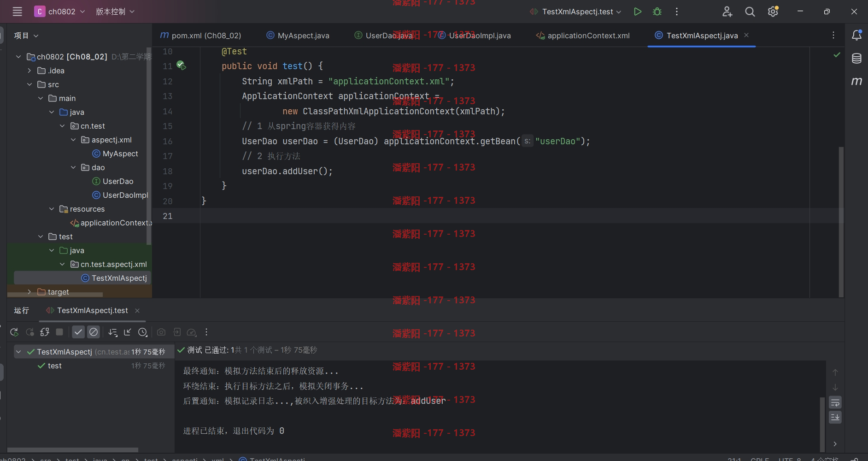
Task: Select the 'test' result row
Action: coord(94,366)
